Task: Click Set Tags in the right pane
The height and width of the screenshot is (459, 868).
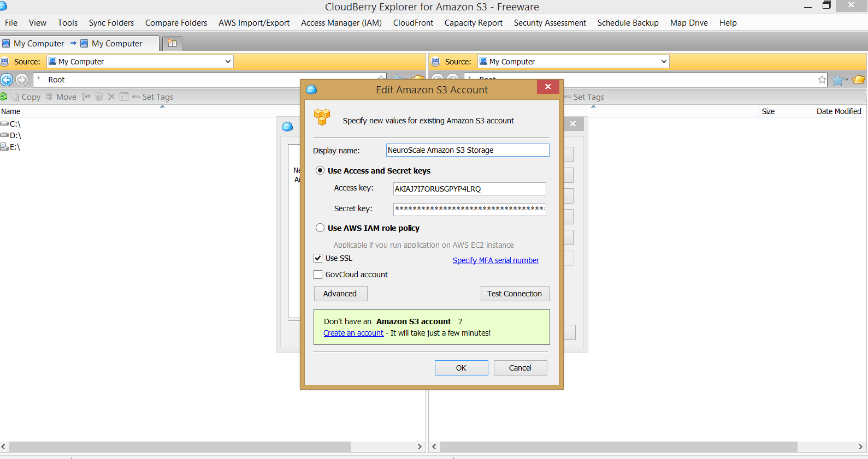Action: tap(584, 97)
